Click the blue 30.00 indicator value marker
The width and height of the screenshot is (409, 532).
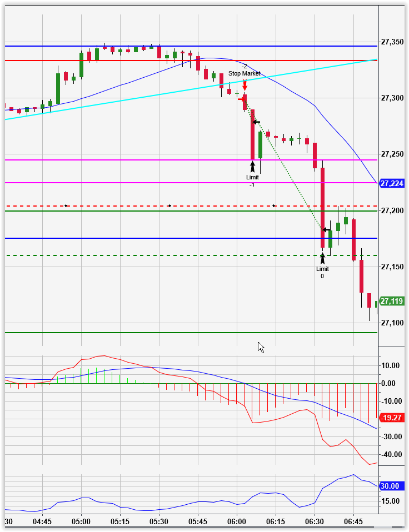[392, 486]
